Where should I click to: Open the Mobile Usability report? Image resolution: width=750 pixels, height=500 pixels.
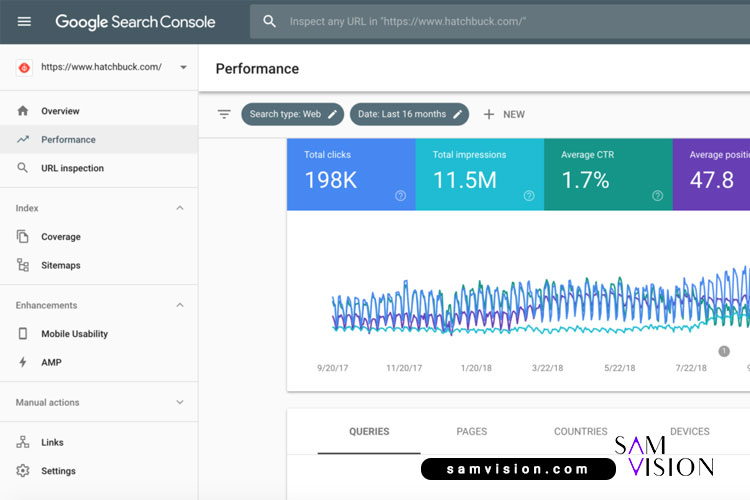99,334
